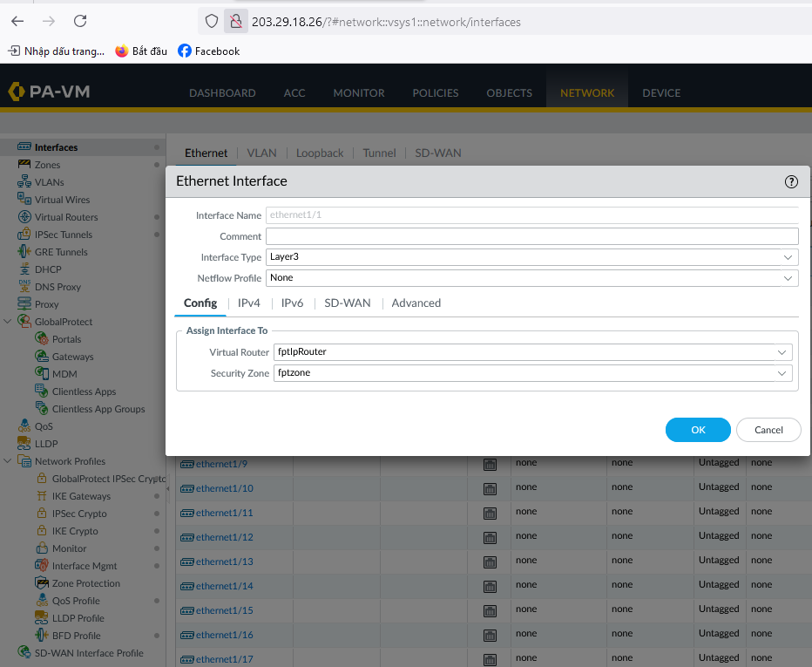The image size is (812, 667).
Task: Expand the Security Zone dropdown
Action: [x=531, y=373]
